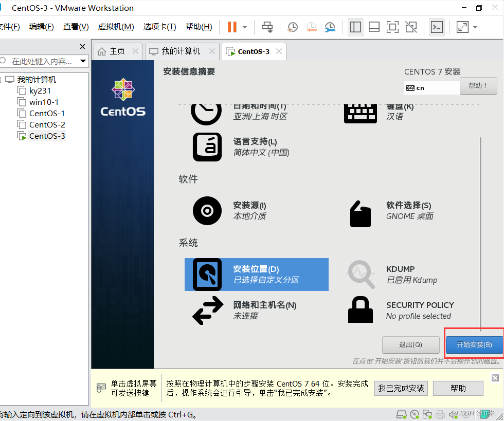
Task: Close the CentOS-3 tab
Action: 279,51
